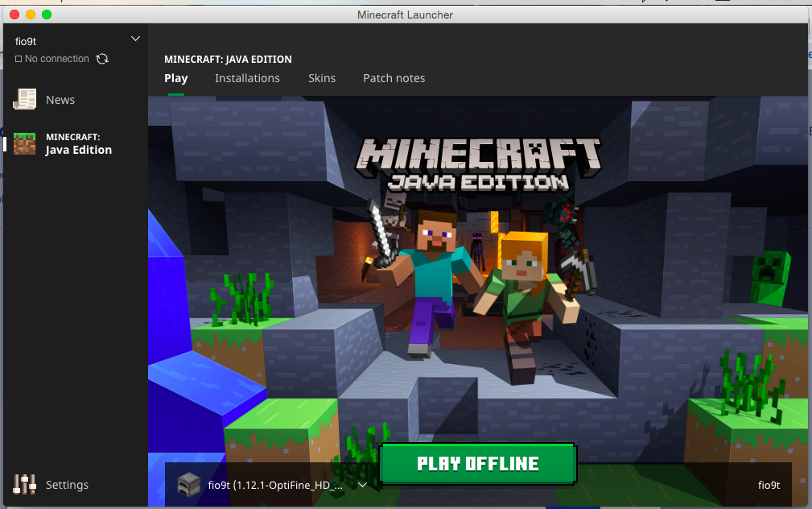
Task: Open News in sidebar
Action: pos(60,100)
